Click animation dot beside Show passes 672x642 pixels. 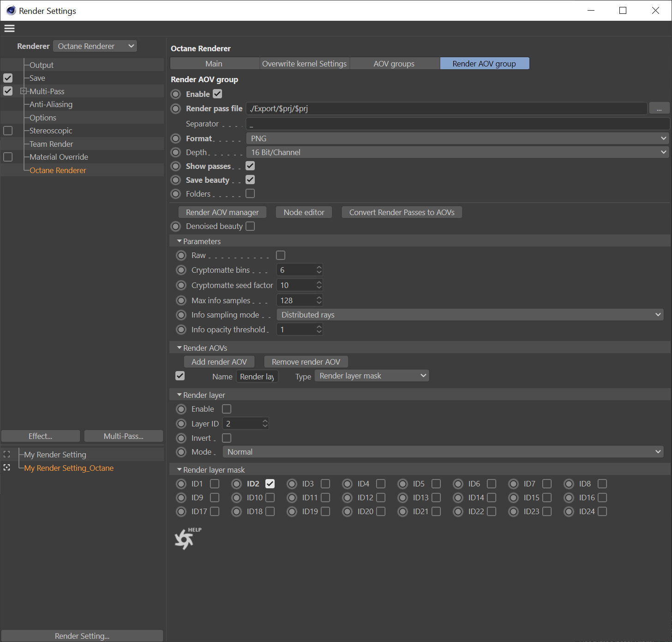(176, 166)
